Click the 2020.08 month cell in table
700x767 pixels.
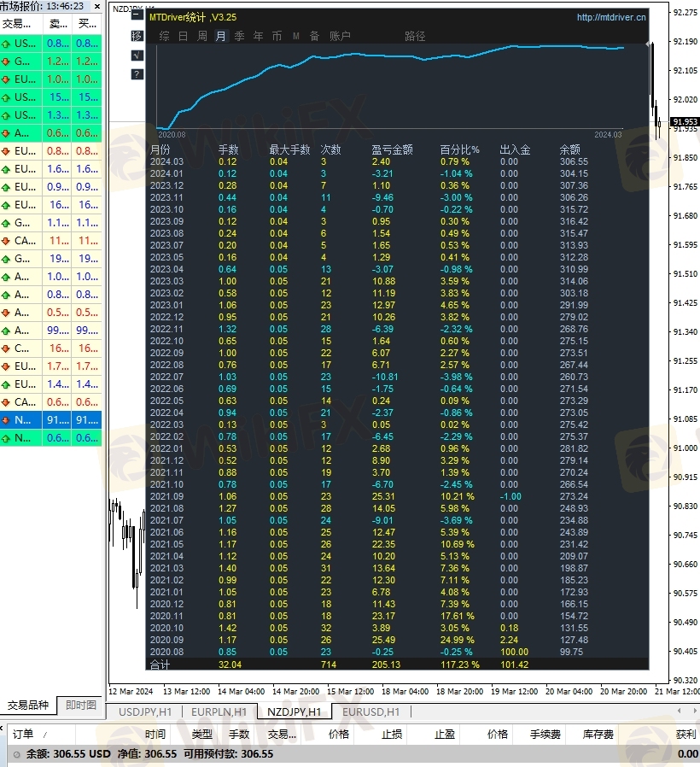[167, 652]
